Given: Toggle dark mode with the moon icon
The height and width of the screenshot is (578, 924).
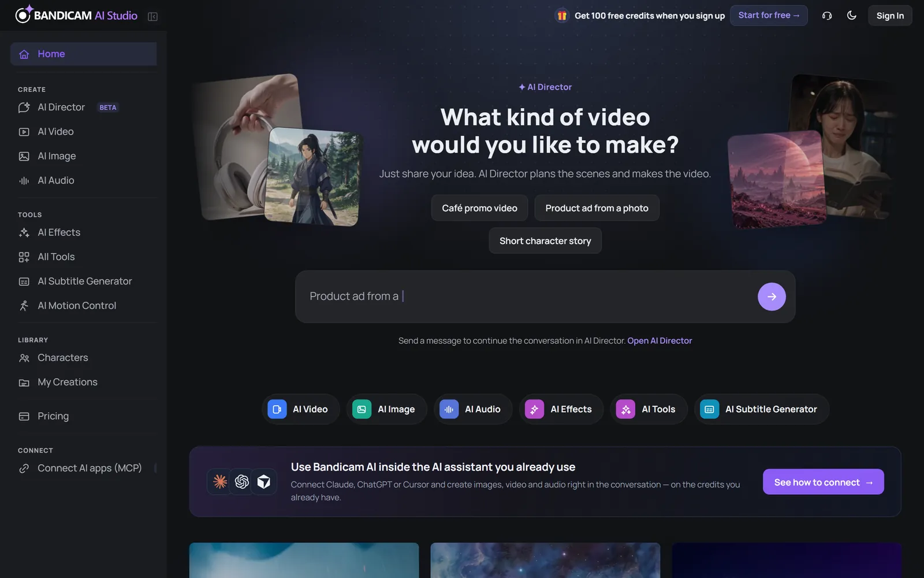Looking at the screenshot, I should (x=852, y=16).
